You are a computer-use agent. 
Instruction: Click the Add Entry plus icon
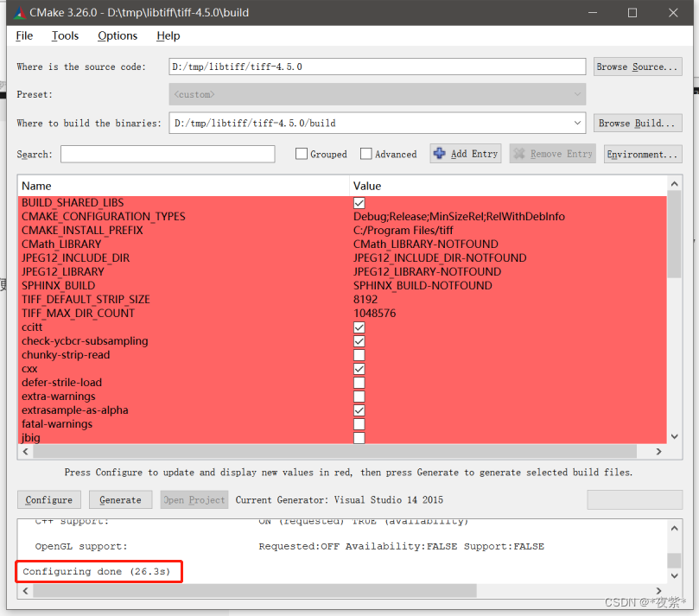click(x=440, y=154)
